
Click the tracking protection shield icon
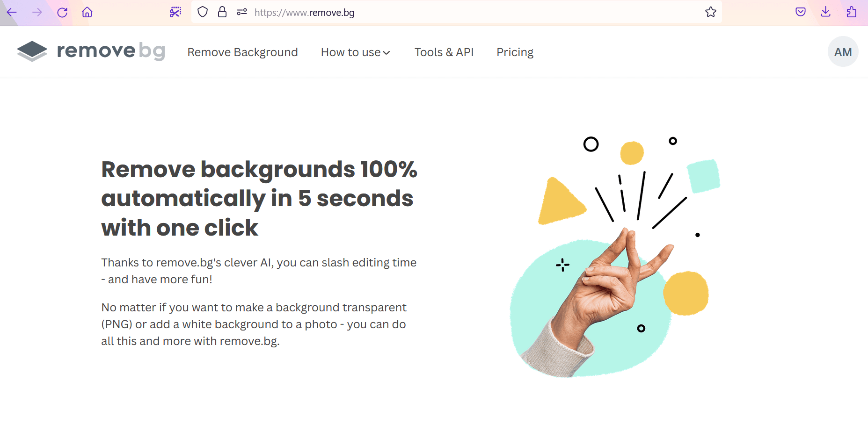click(x=202, y=12)
